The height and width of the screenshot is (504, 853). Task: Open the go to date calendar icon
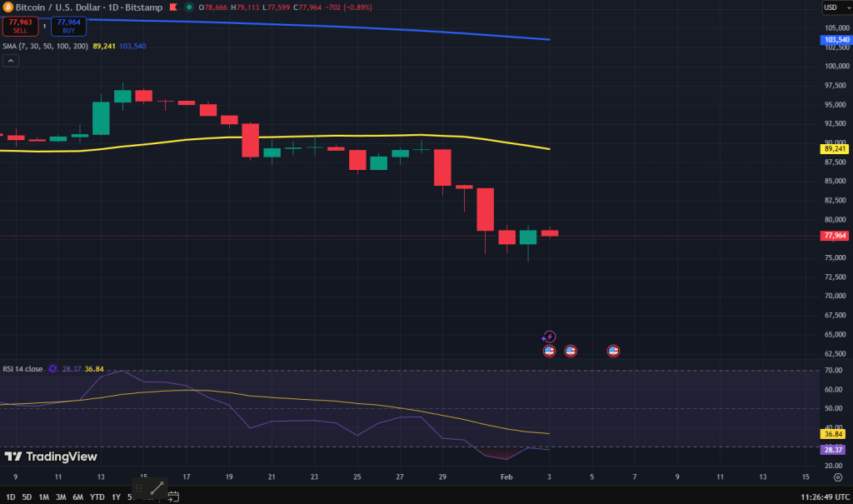tap(173, 497)
